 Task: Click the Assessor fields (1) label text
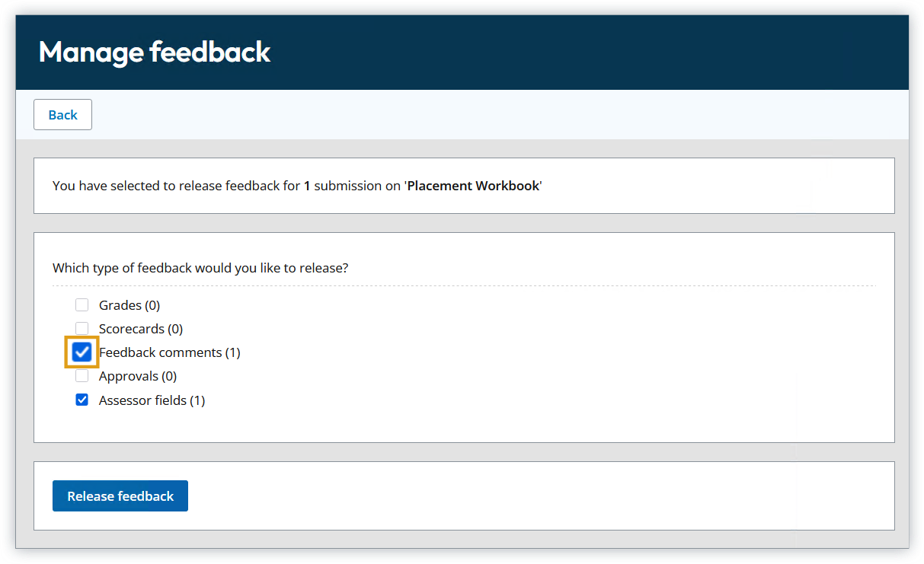click(152, 400)
